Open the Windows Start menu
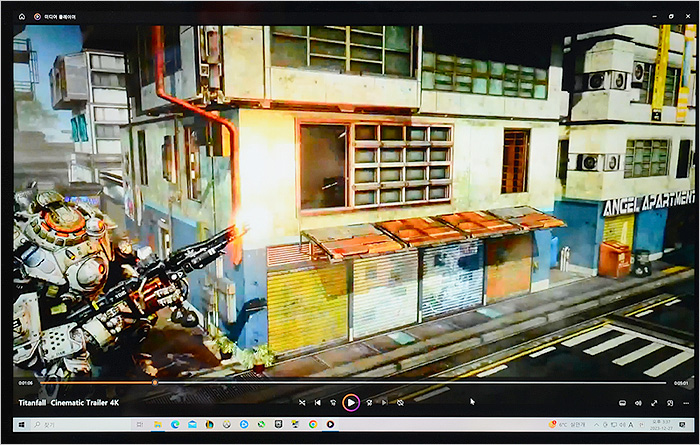 22,424
